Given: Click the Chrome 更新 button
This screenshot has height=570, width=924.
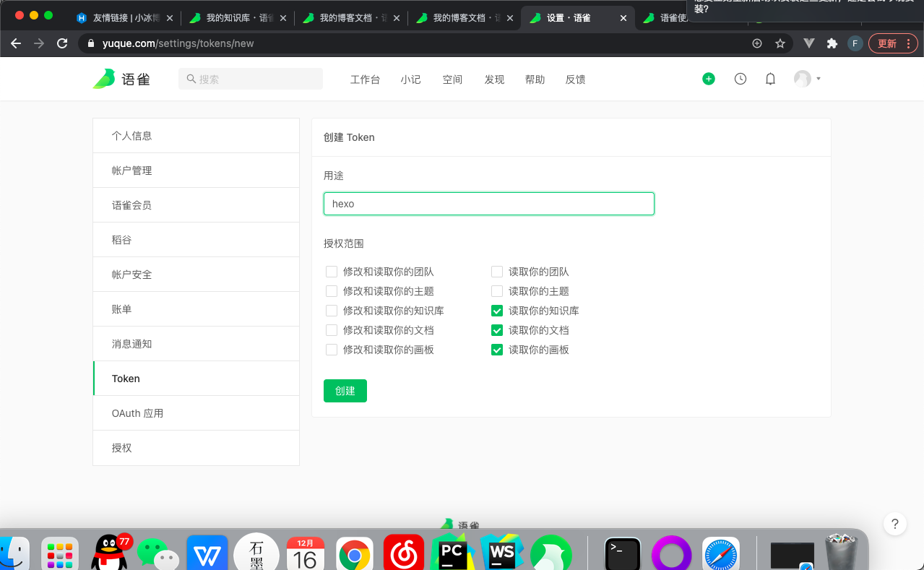Looking at the screenshot, I should point(893,43).
